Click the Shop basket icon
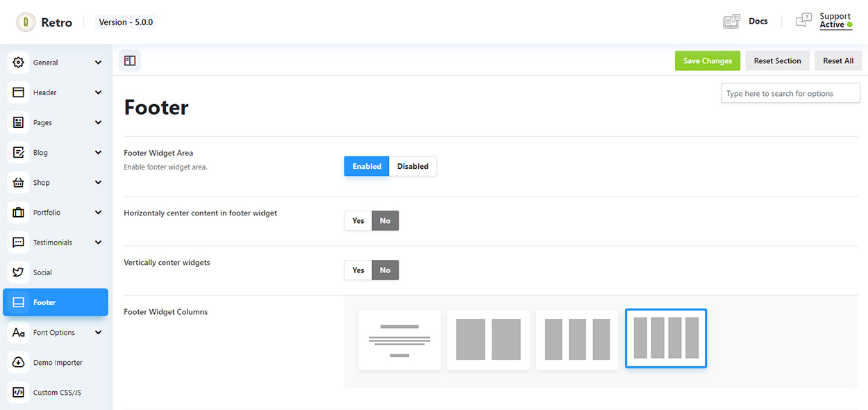This screenshot has width=868, height=410. click(x=19, y=183)
